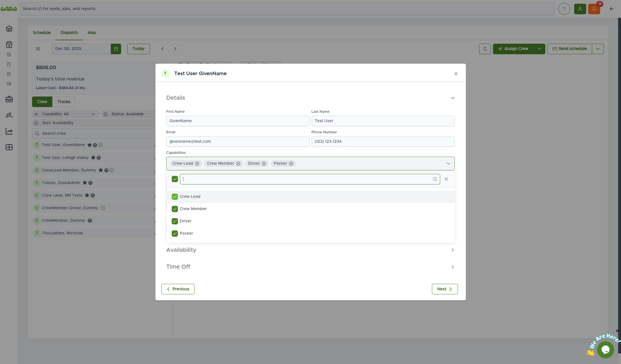This screenshot has width=621, height=364.
Task: Open the Send schedule dropdown arrow
Action: point(598,49)
